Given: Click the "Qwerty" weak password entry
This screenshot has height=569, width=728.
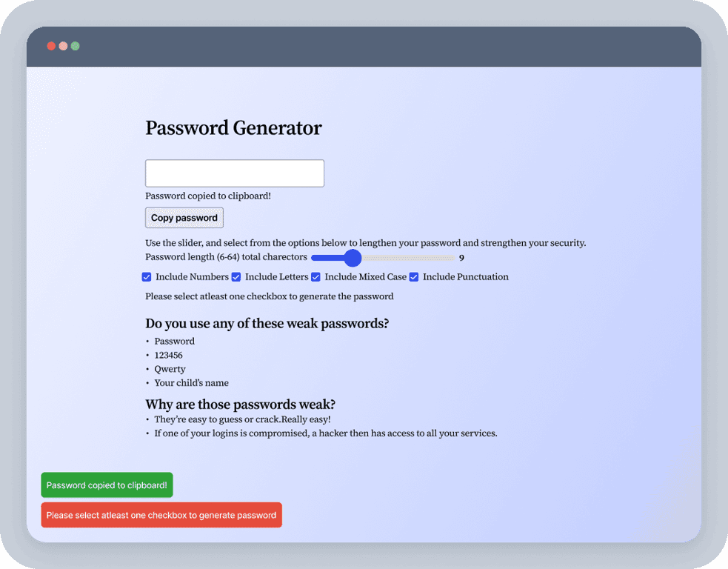Looking at the screenshot, I should (x=170, y=369).
